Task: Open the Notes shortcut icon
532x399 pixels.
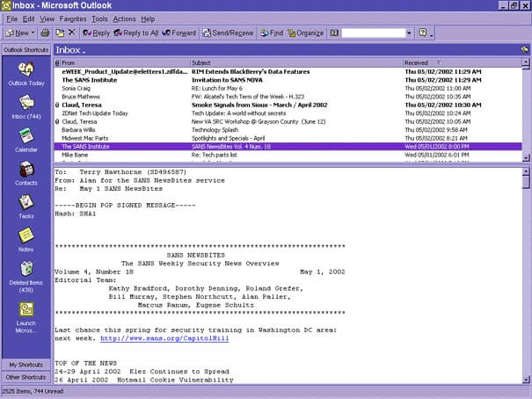Action: (x=26, y=236)
